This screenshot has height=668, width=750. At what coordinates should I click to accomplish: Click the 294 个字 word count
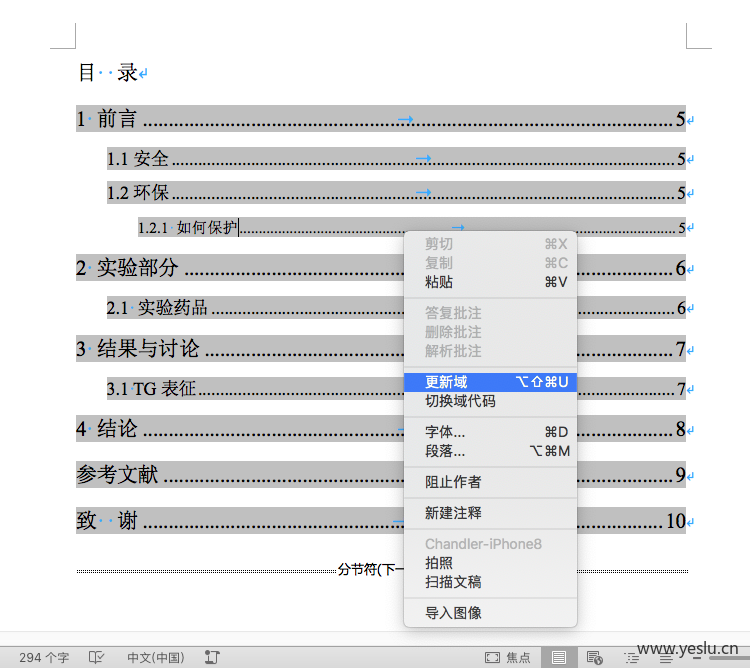tap(44, 658)
